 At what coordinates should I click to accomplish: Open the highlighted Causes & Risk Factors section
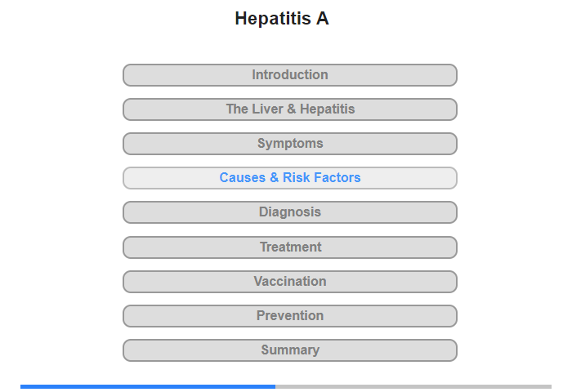(289, 178)
